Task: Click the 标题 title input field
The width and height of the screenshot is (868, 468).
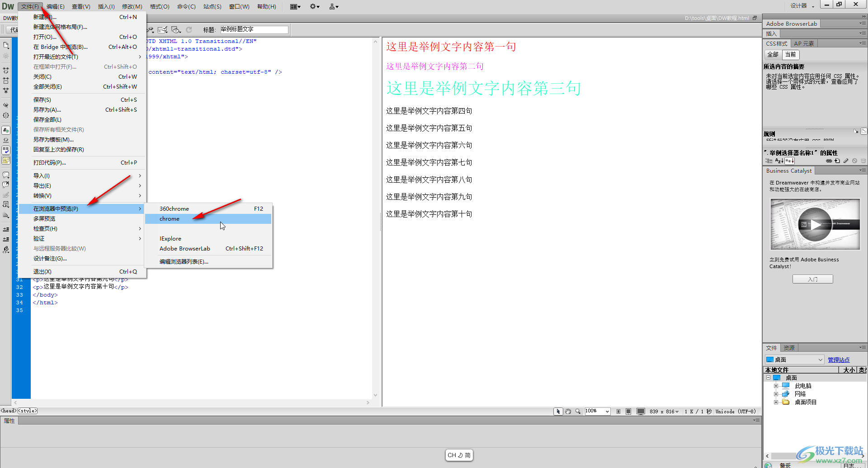Action: coord(254,30)
